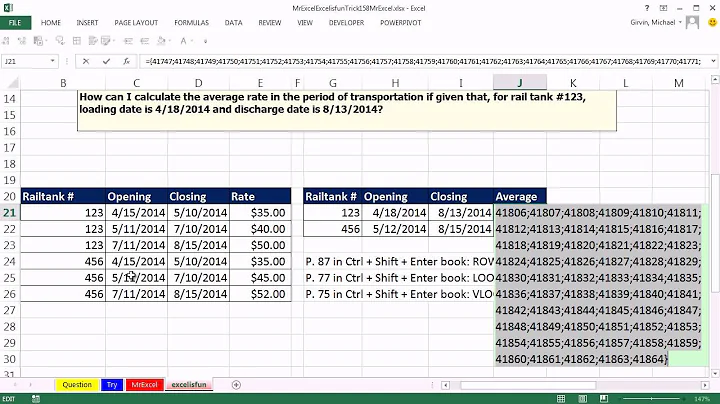Open the Try sheet tab

point(112,385)
